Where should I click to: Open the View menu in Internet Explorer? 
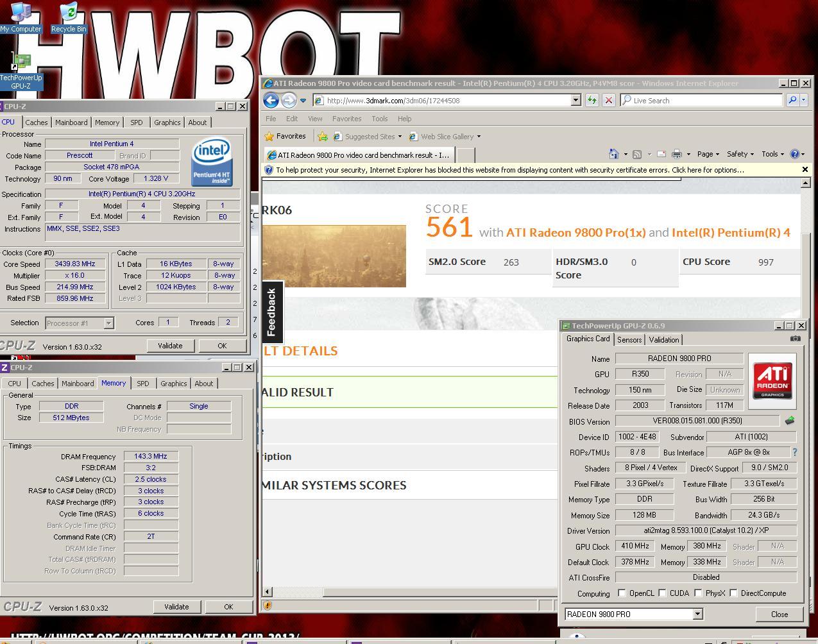click(x=315, y=119)
